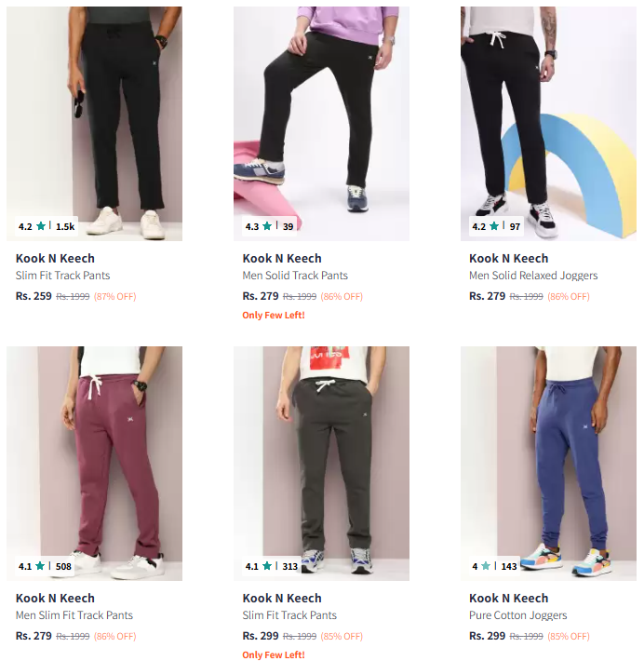This screenshot has width=644, height=661.
Task: Click the Men Slim Fit Track Pants title
Action: pyautogui.click(x=74, y=615)
